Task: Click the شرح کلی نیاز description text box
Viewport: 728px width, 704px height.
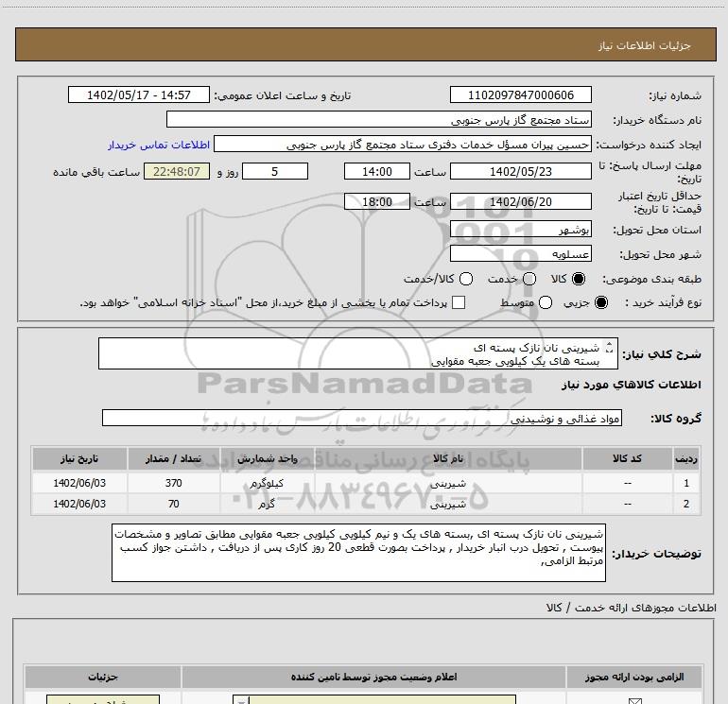Action: pos(358,353)
